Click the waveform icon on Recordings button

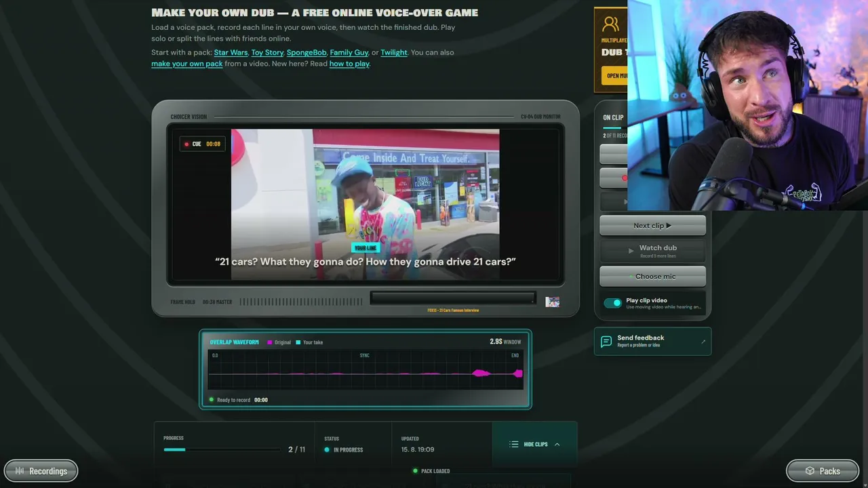[x=20, y=471]
